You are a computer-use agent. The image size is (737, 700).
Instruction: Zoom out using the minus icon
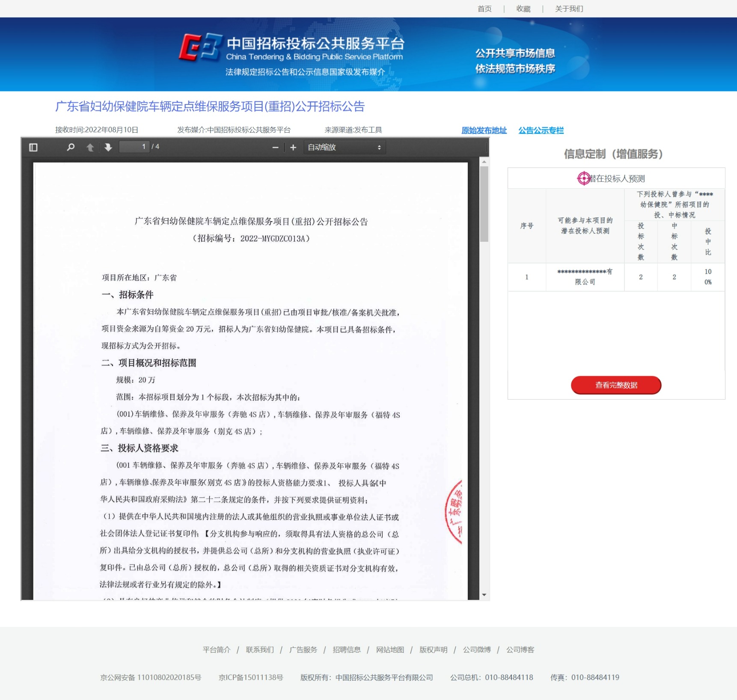275,147
